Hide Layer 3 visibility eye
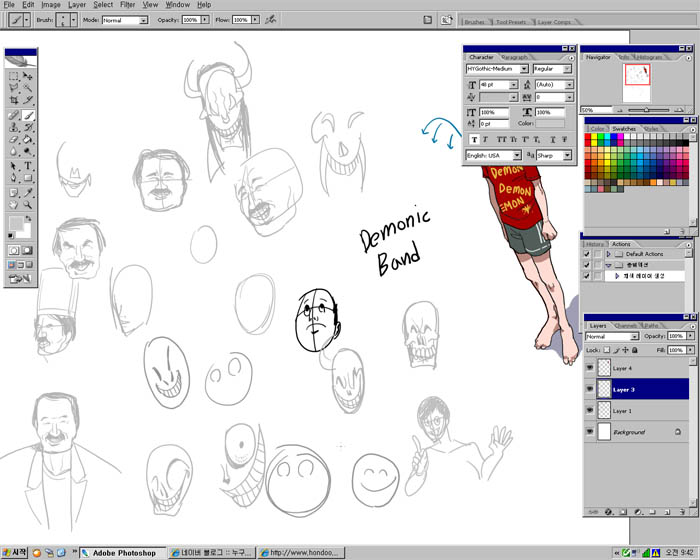The width and height of the screenshot is (700, 560). pyautogui.click(x=590, y=389)
